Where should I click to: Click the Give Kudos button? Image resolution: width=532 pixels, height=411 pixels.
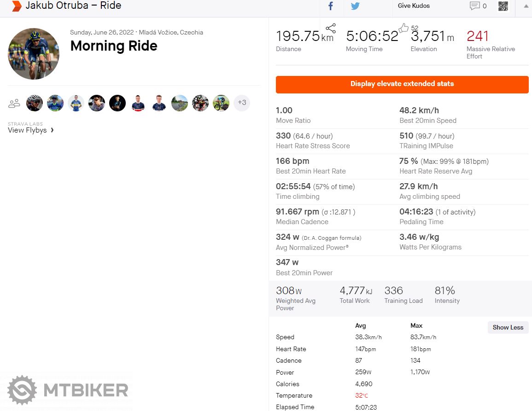click(x=414, y=6)
